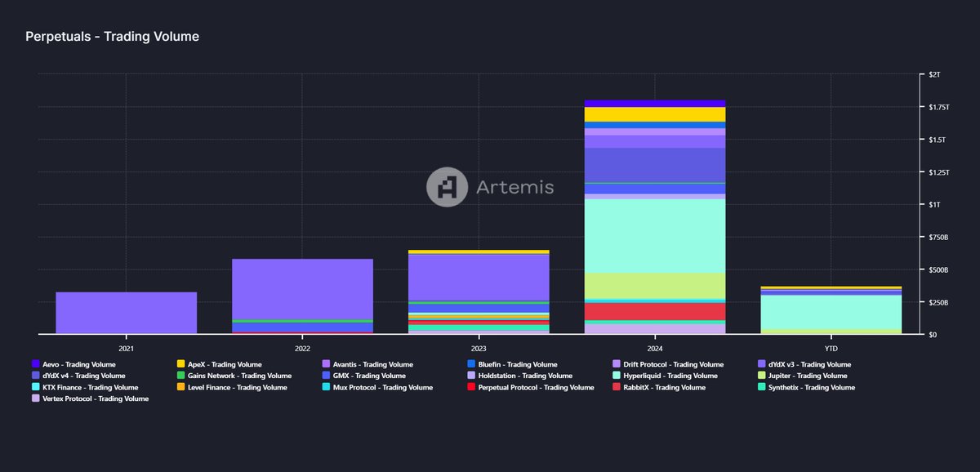Click the ApeX yellow legend marker
Screen dimensions: 980x472
(x=180, y=364)
